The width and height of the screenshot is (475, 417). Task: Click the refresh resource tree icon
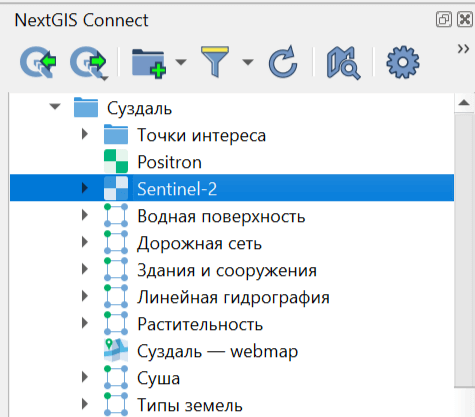coord(283,62)
